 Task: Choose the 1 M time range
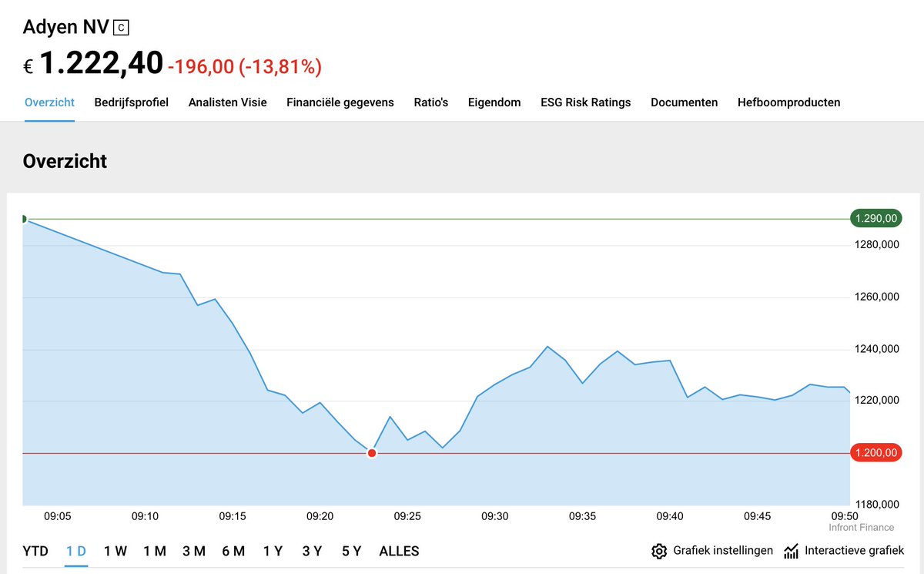pos(155,551)
